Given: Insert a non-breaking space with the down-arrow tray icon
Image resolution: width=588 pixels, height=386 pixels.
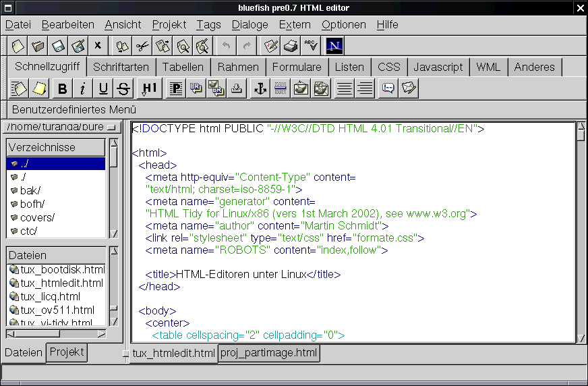Looking at the screenshot, I should 236,88.
